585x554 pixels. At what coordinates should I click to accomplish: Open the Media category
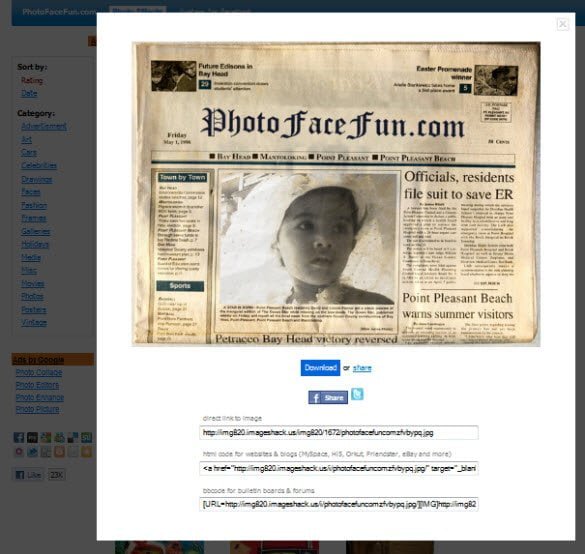coord(31,257)
